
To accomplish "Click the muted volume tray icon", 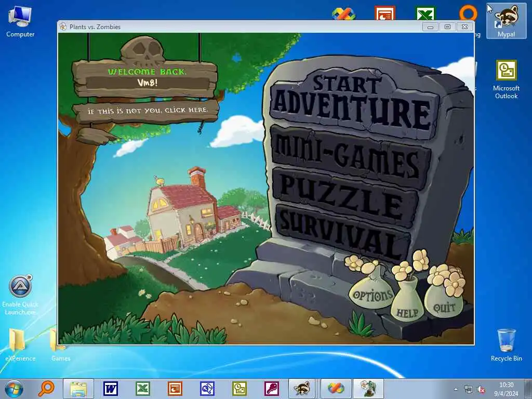I will pos(481,389).
